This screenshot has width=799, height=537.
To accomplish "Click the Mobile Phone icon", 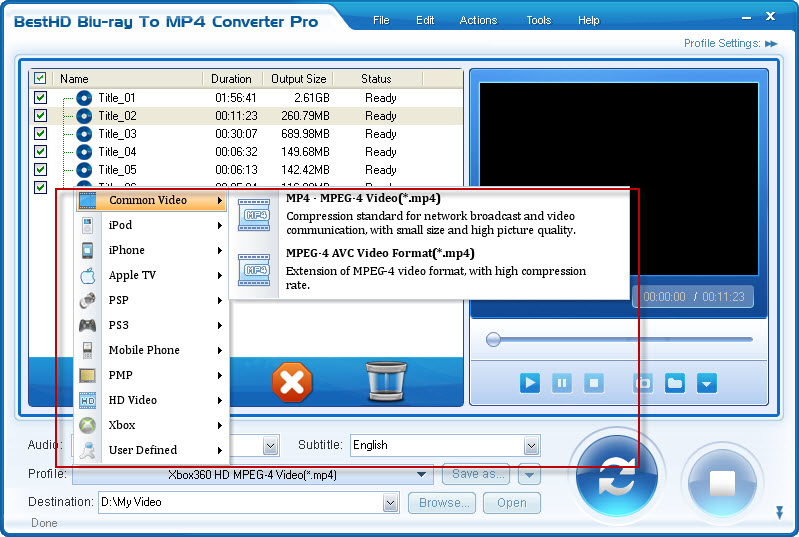I will tap(88, 350).
